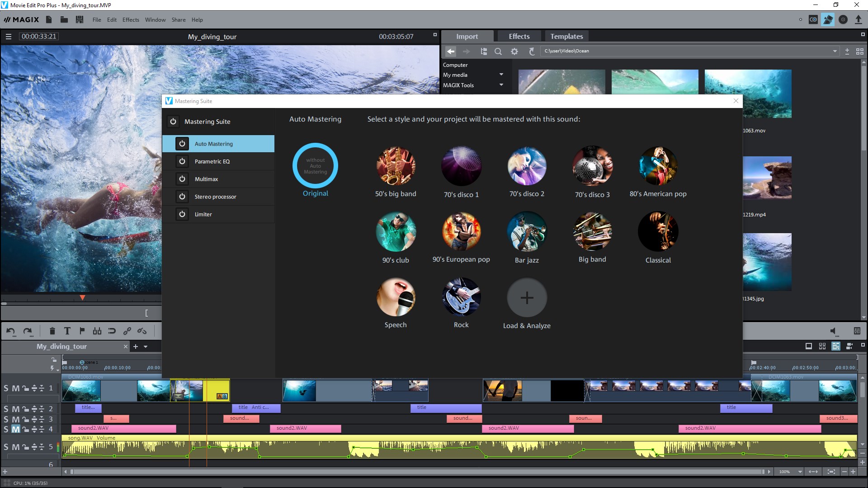The height and width of the screenshot is (488, 868).
Task: Set a marker with flag icon
Action: tap(82, 331)
